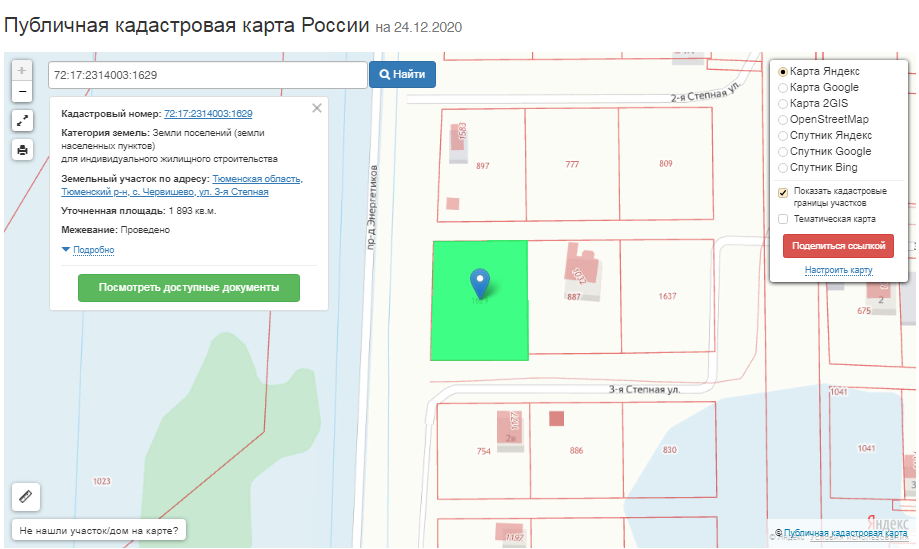Screen dimensions: 919x549
Task: Click parcel number 1637 on map
Action: coord(668,296)
